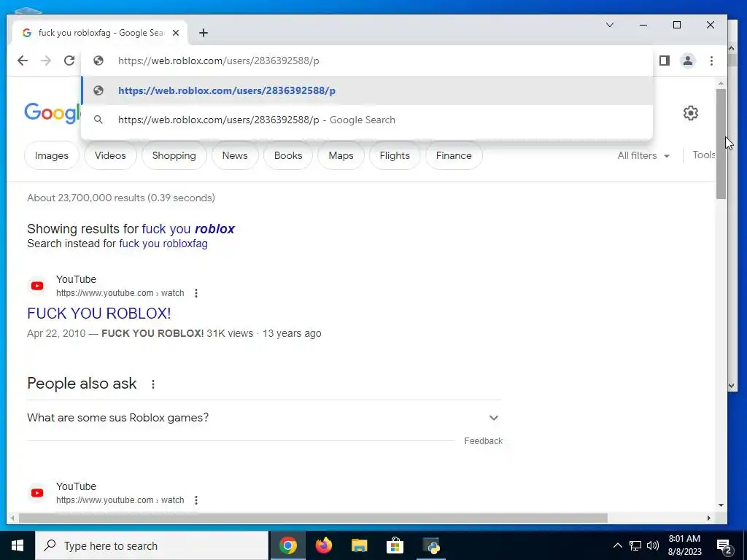747x560 pixels.
Task: Click the Google logo
Action: point(53,113)
